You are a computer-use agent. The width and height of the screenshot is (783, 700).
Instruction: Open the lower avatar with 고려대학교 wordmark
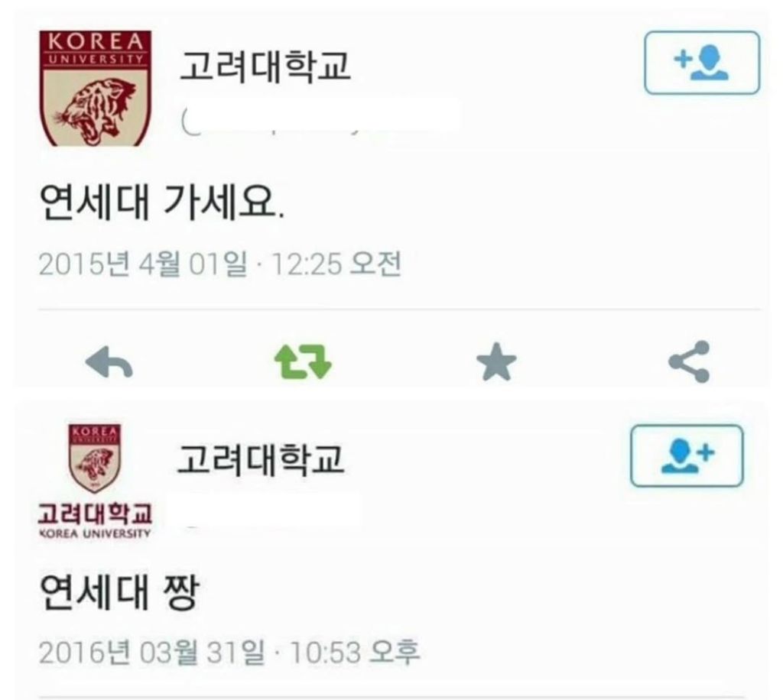tap(95, 481)
